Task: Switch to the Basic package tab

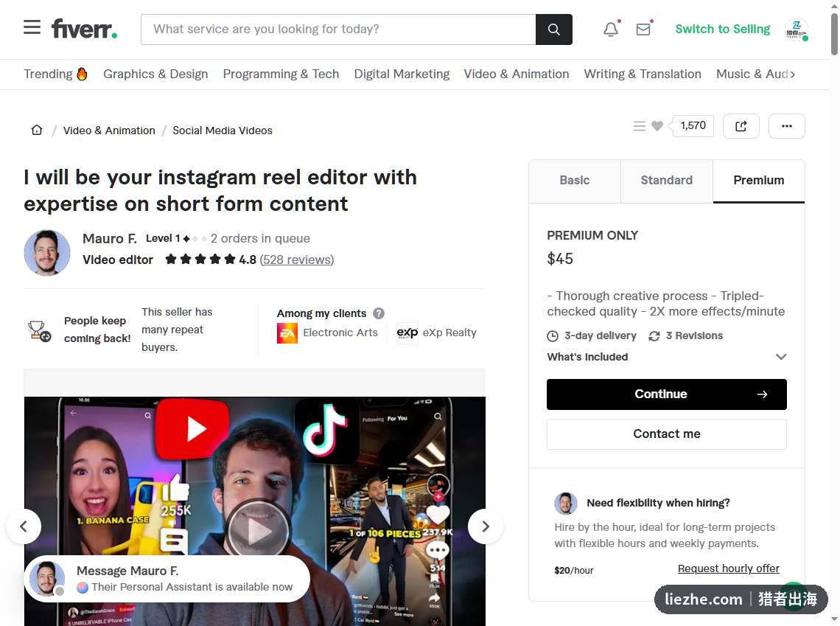Action: (x=575, y=181)
